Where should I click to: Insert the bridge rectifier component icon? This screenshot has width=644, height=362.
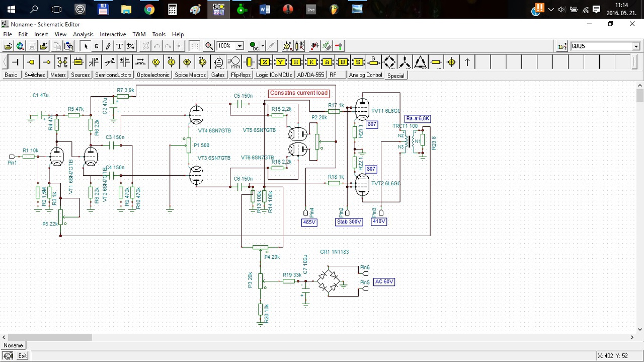tap(389, 62)
